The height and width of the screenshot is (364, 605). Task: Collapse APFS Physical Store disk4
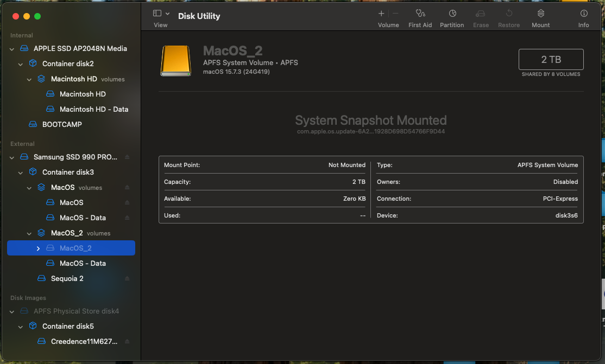pos(11,311)
